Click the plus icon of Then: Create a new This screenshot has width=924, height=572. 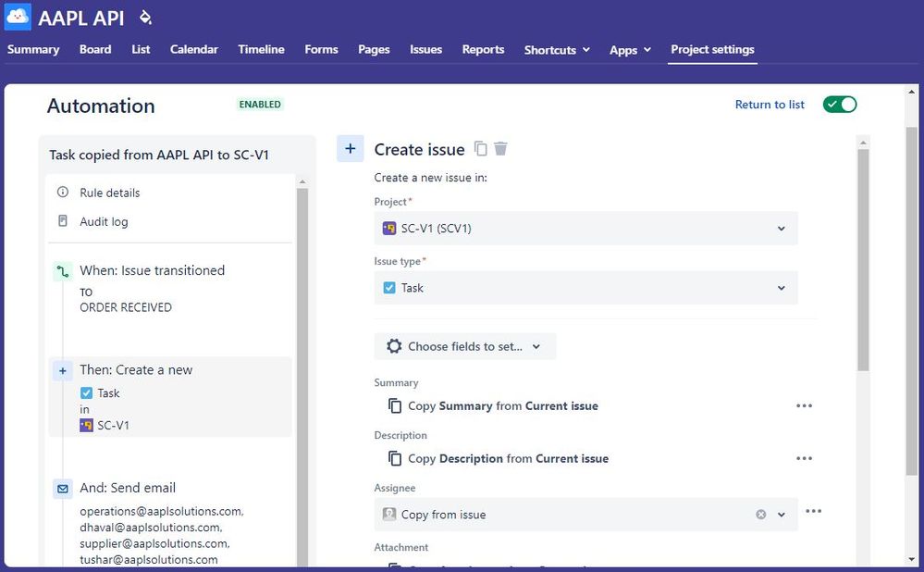(63, 371)
